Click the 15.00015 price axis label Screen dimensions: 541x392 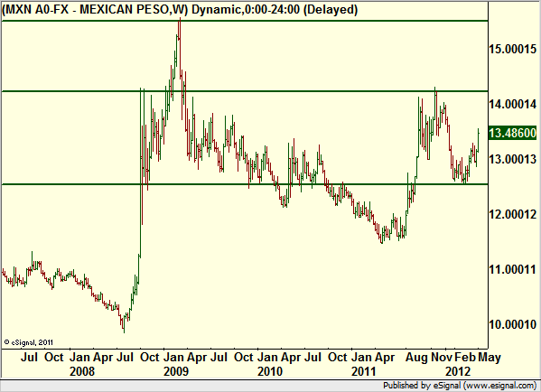513,49
